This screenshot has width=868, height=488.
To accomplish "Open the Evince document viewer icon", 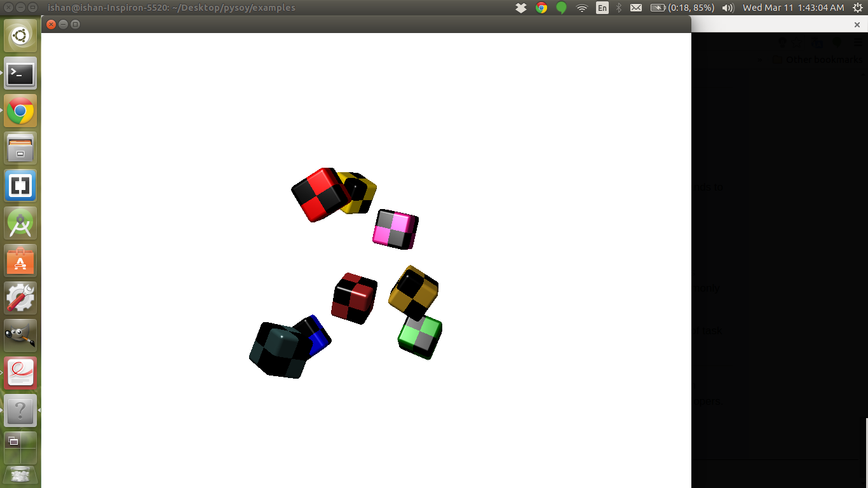I will [x=20, y=374].
